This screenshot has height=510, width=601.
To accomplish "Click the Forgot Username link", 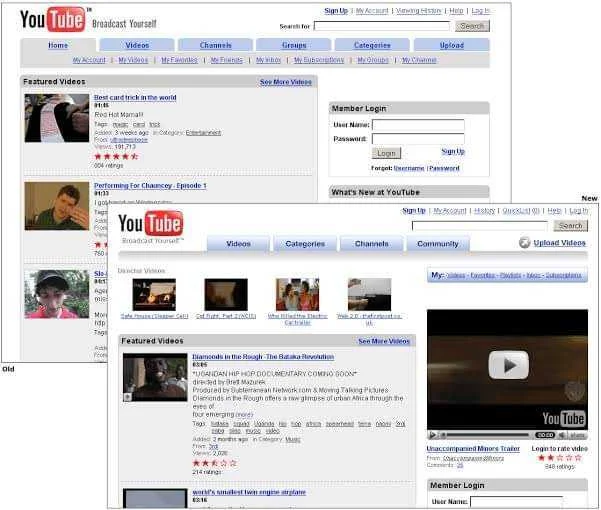I will pos(409,168).
